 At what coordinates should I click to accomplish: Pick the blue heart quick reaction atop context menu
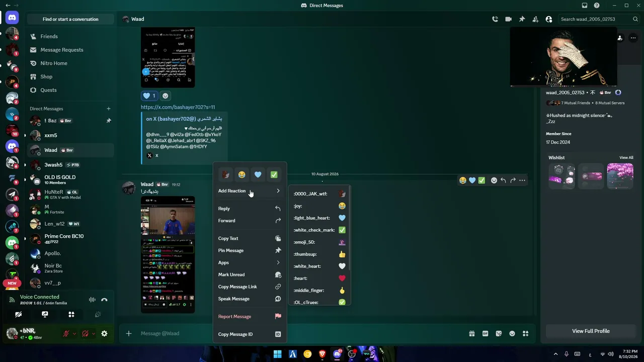pyautogui.click(x=258, y=174)
